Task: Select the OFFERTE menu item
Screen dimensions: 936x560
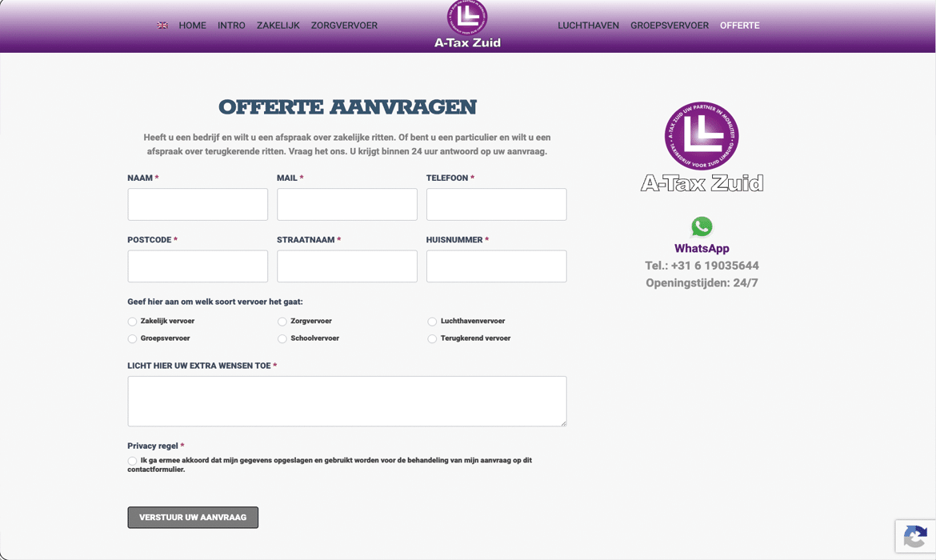Action: (x=740, y=26)
